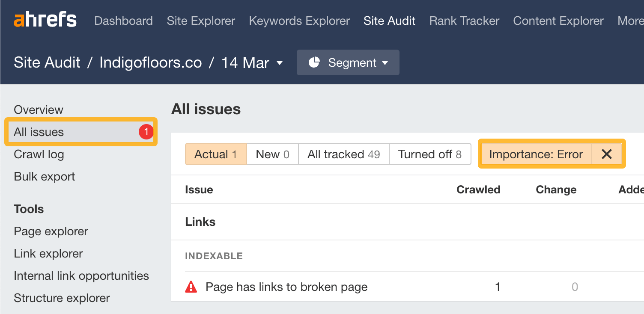Open the Link explorer tool

(x=48, y=253)
